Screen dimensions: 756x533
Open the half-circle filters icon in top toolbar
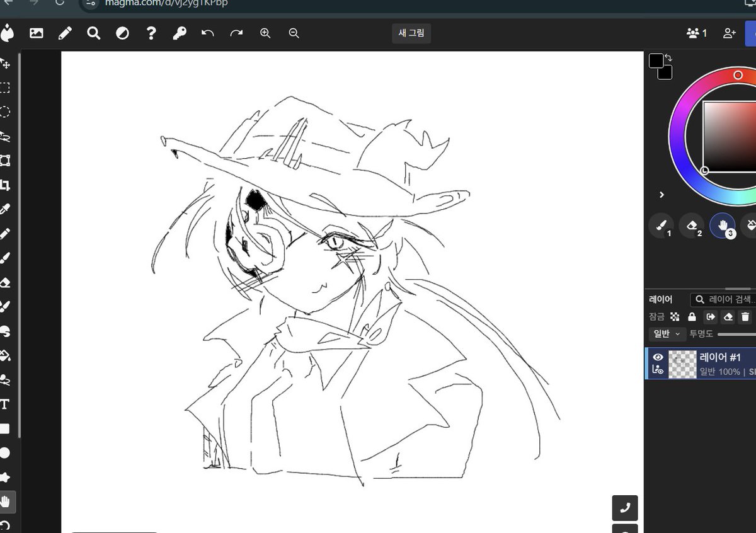coord(122,33)
